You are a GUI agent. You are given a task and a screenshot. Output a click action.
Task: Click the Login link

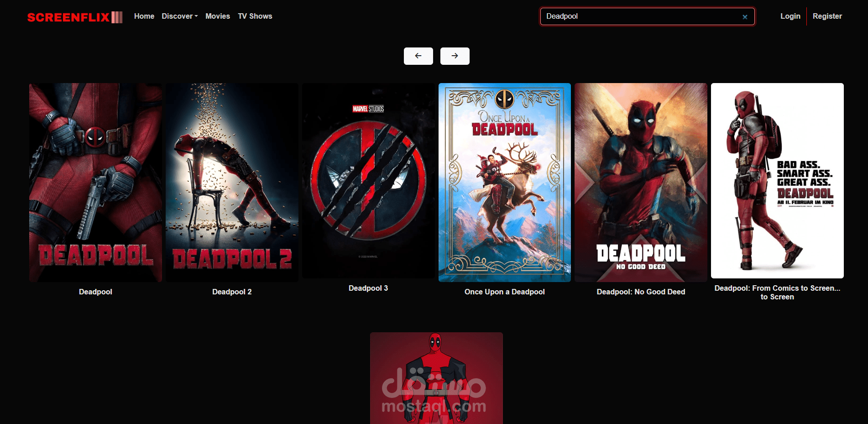[x=790, y=16]
